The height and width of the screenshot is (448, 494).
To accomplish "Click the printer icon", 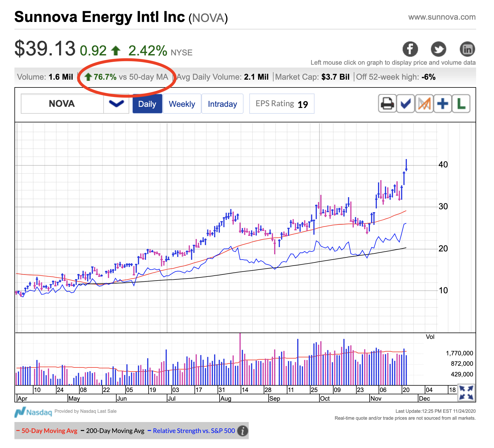I will point(387,104).
